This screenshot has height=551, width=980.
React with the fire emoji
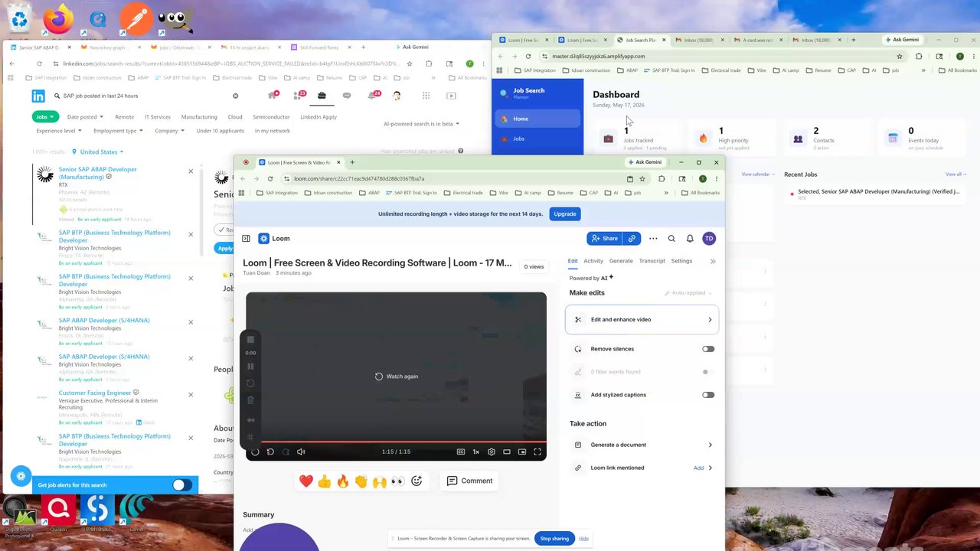pos(343,481)
